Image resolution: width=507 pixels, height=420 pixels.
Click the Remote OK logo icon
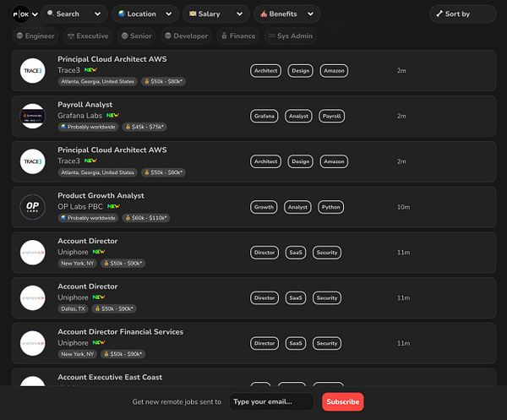pyautogui.click(x=21, y=14)
